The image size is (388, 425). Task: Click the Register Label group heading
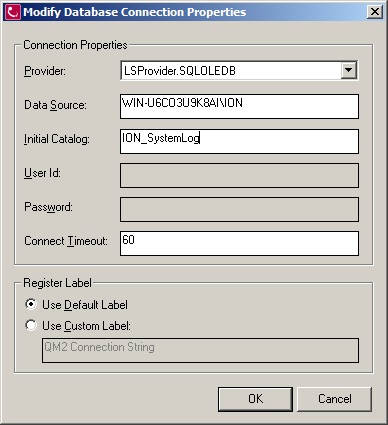click(57, 283)
